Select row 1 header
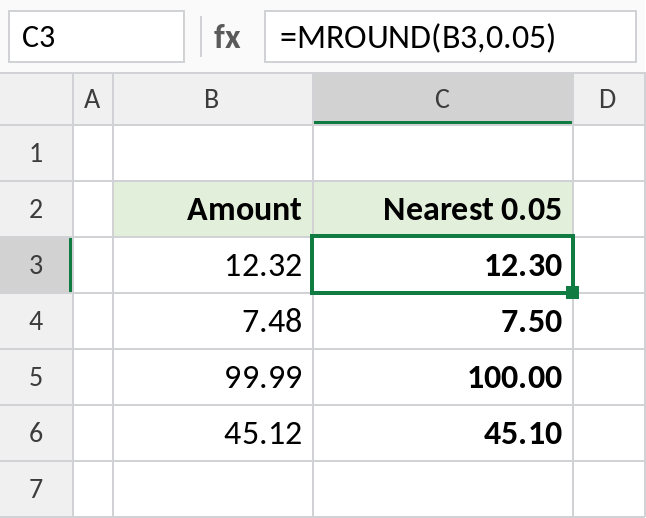Viewport: 646px width, 518px height. click(36, 153)
